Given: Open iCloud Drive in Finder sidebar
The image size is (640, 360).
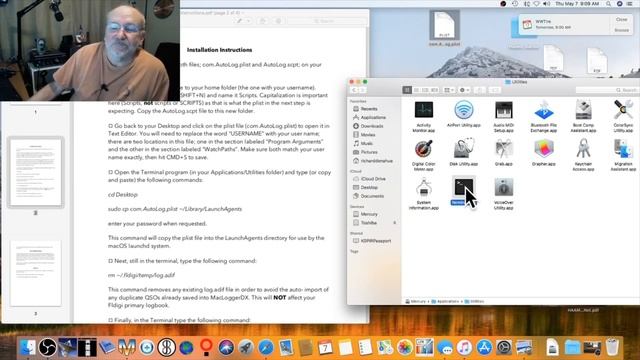Looking at the screenshot, I should pos(373,179).
